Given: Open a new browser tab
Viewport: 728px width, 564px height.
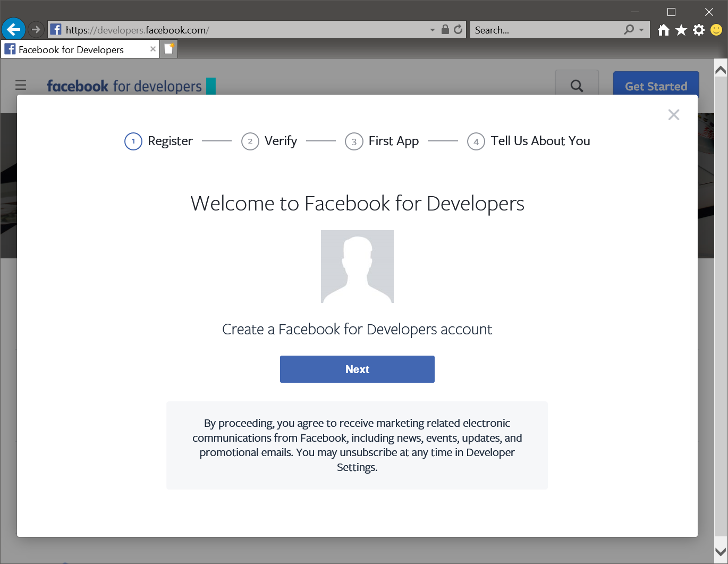Looking at the screenshot, I should pos(169,49).
